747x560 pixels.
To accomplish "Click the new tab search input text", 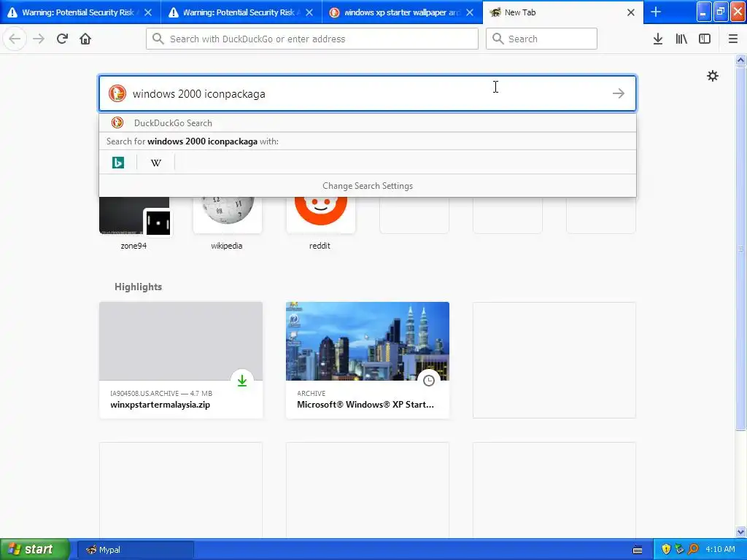I will [198, 94].
